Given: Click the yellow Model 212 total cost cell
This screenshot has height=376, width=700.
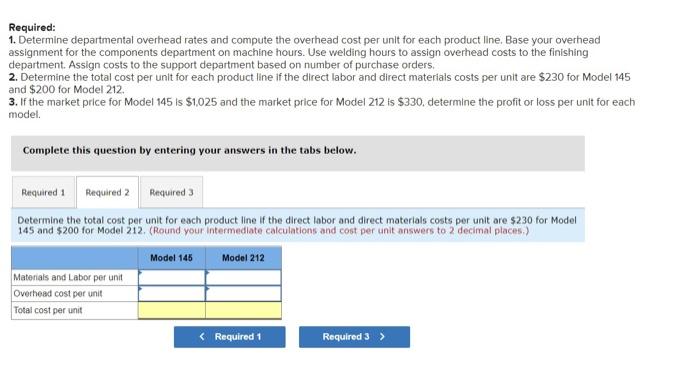Looking at the screenshot, I should tap(244, 310).
